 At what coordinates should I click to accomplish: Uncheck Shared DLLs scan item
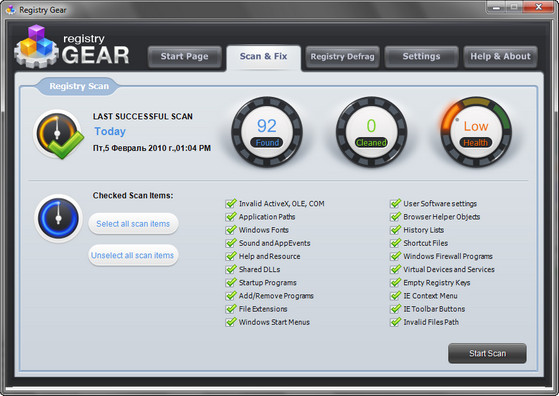pos(231,269)
